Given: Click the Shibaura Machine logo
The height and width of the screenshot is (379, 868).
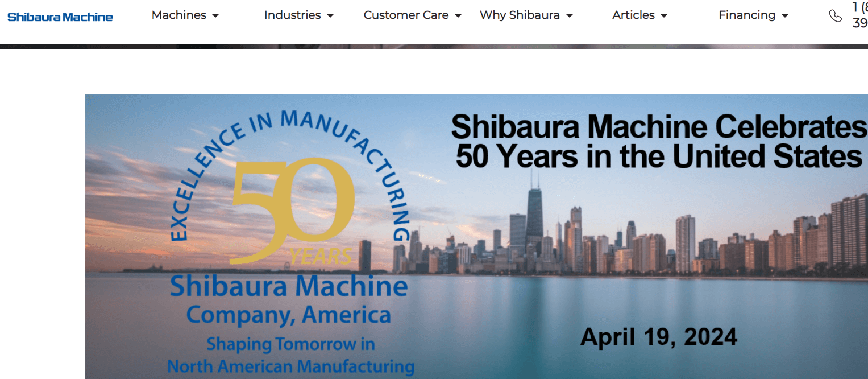Looking at the screenshot, I should pos(60,17).
